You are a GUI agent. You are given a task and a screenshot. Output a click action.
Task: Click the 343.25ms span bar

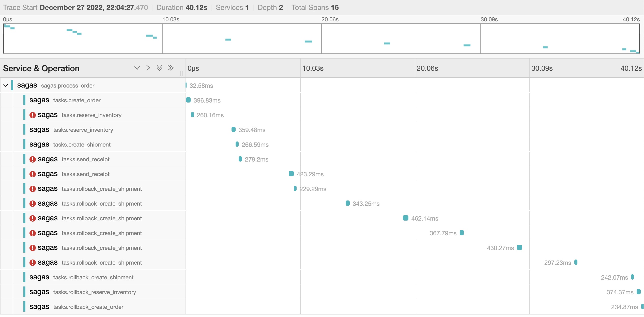(x=348, y=203)
